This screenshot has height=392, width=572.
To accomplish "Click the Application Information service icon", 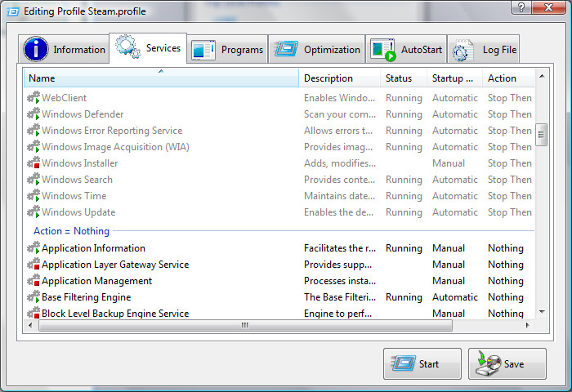I will [x=34, y=247].
